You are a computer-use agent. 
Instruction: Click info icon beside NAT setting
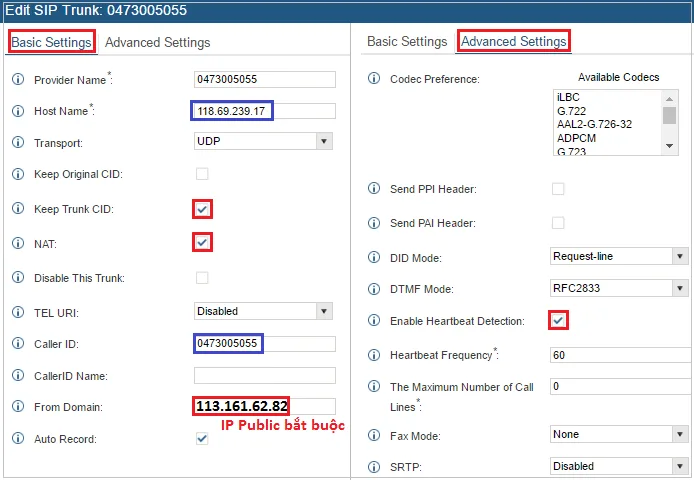coord(18,243)
